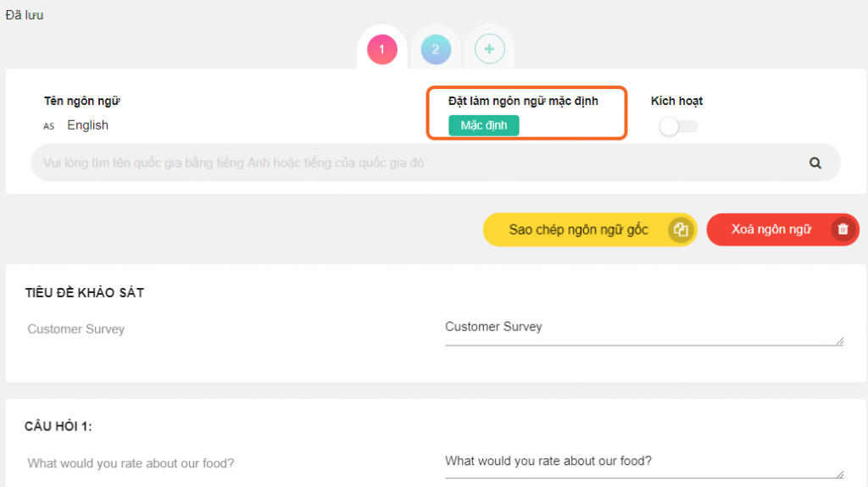Toggle the Kích hoạt switch
Screen dimensions: 868x487
click(x=678, y=126)
